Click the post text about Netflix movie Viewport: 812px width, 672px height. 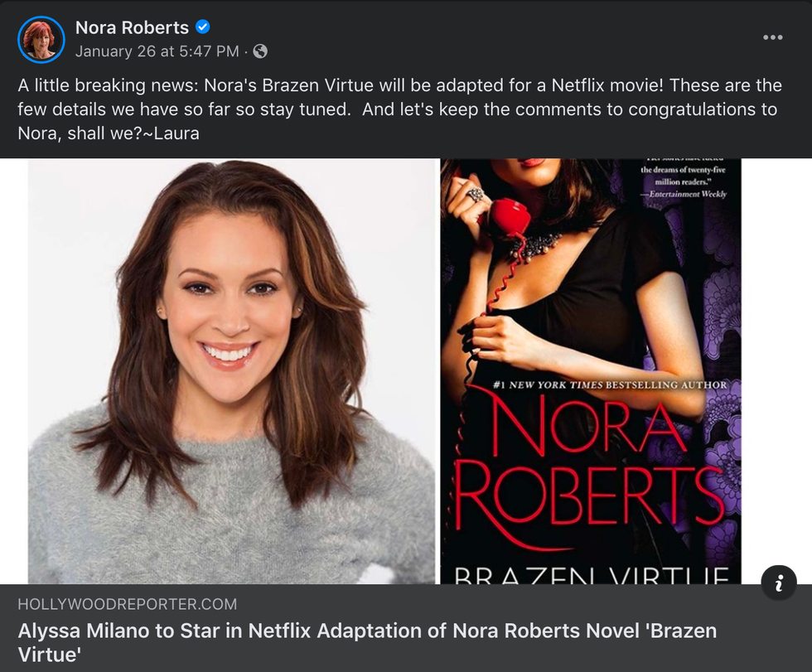click(399, 109)
